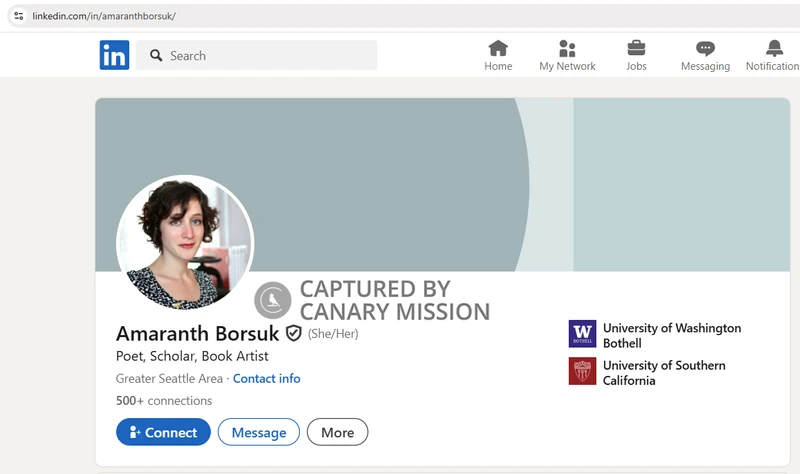Open Messaging from the navigation bar
This screenshot has width=800, height=474.
pyautogui.click(x=705, y=56)
